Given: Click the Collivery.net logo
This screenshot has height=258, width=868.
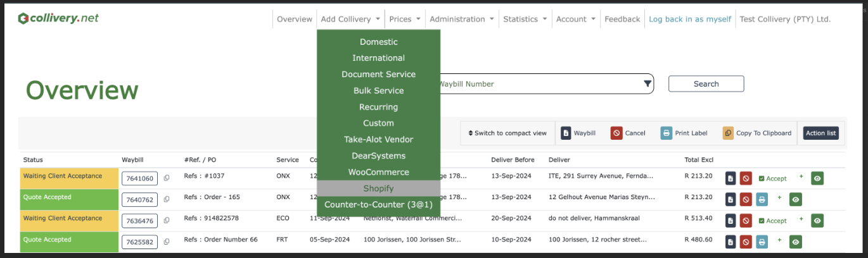Looking at the screenshot, I should pyautogui.click(x=58, y=18).
